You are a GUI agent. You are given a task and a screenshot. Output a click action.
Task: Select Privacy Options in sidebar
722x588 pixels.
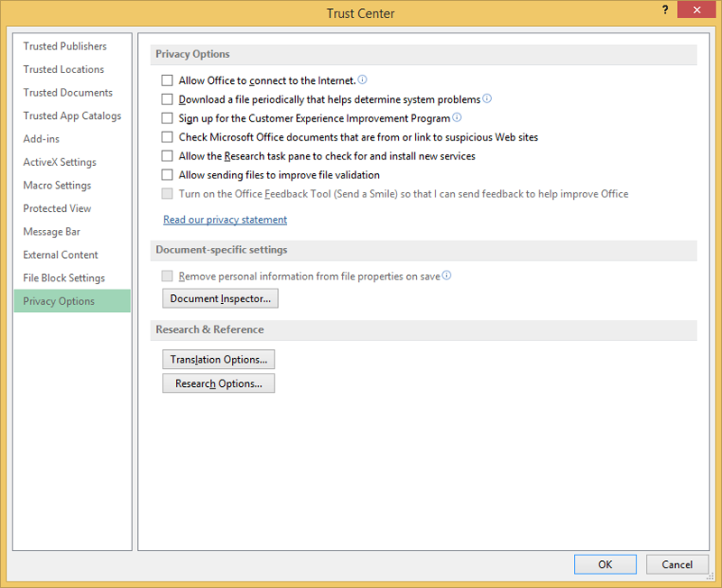pos(72,301)
